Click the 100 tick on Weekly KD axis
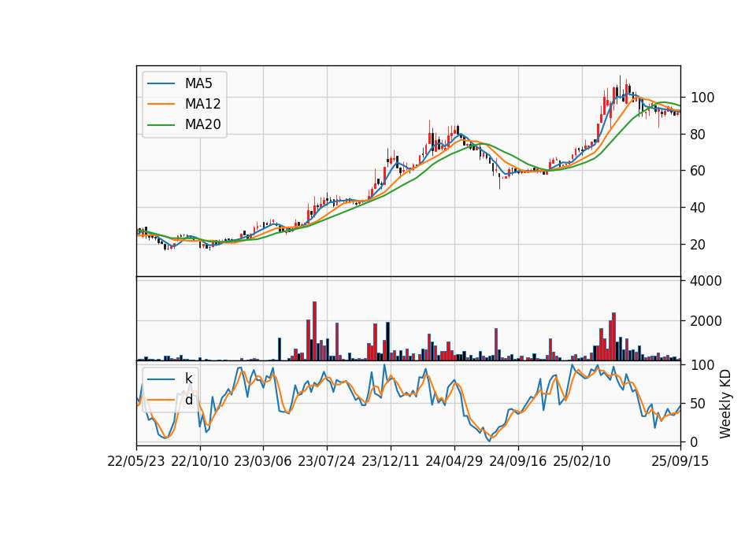Image resolution: width=756 pixels, height=543 pixels. coord(702,365)
